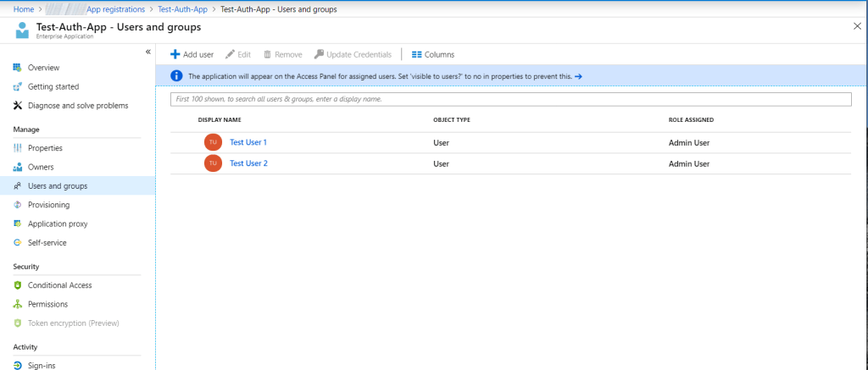The height and width of the screenshot is (370, 868).
Task: Select Permissions in the sidebar menu
Action: click(x=47, y=304)
